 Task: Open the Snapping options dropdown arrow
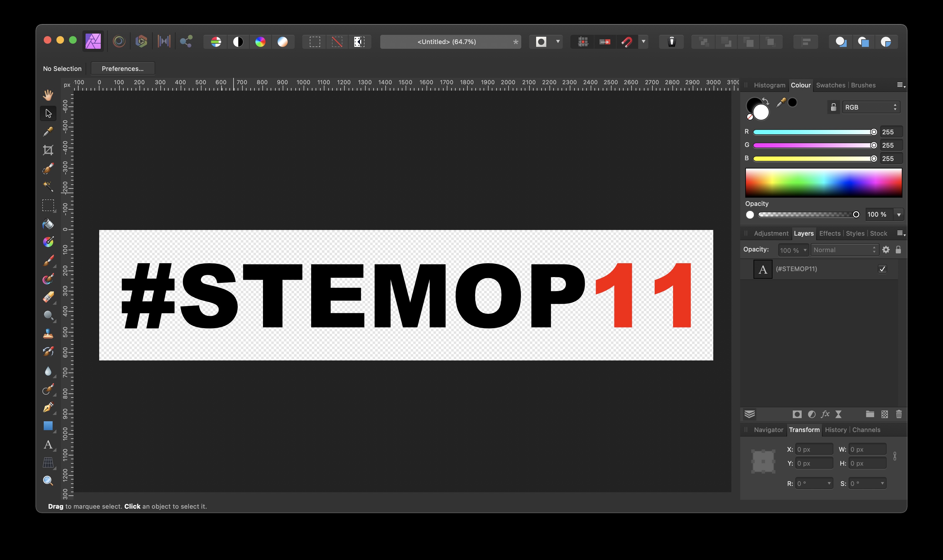click(643, 41)
